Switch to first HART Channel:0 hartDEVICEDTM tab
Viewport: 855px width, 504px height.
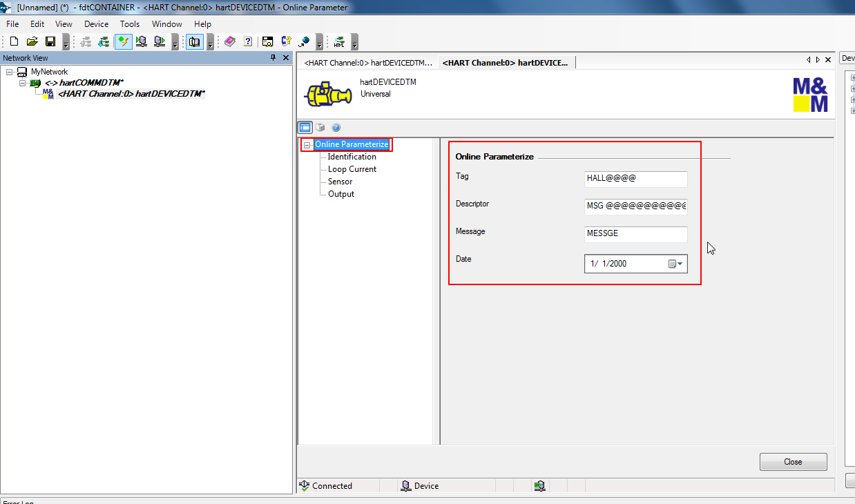pyautogui.click(x=368, y=62)
